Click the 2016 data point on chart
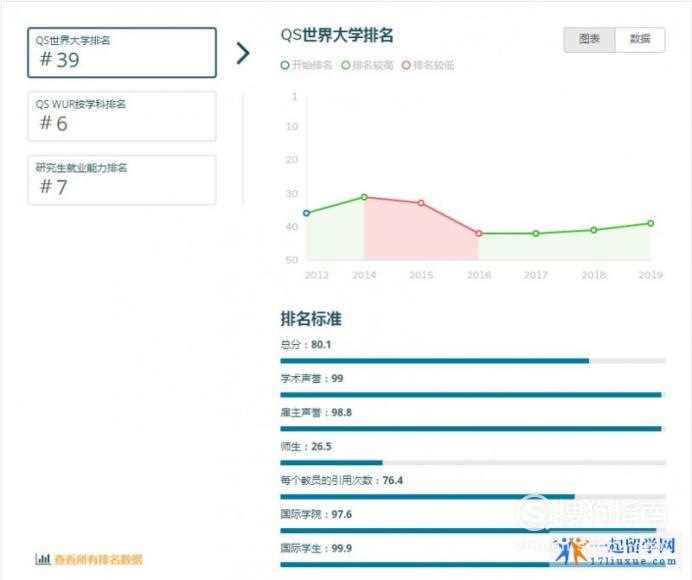The image size is (692, 580). click(479, 234)
